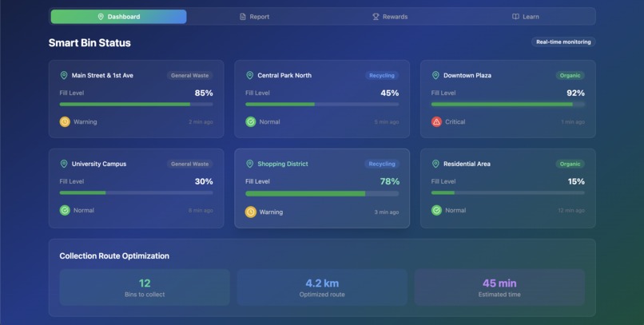This screenshot has width=644, height=325.
Task: Click the 12 min ago timestamp
Action: [x=571, y=211]
